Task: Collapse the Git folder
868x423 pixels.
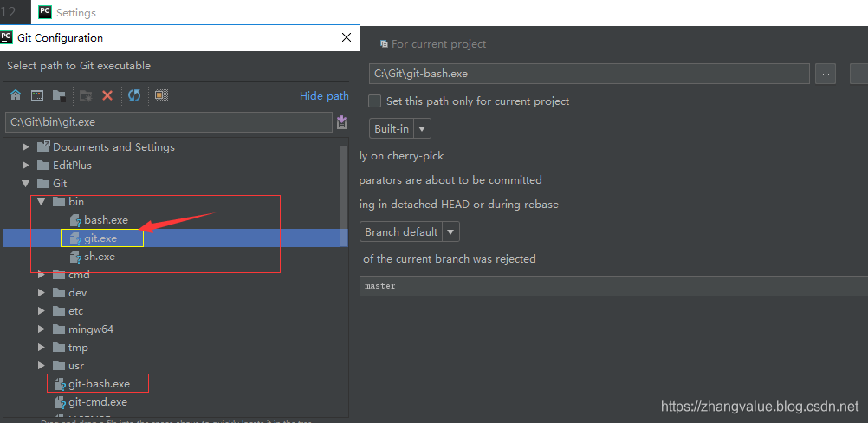Action: tap(25, 183)
